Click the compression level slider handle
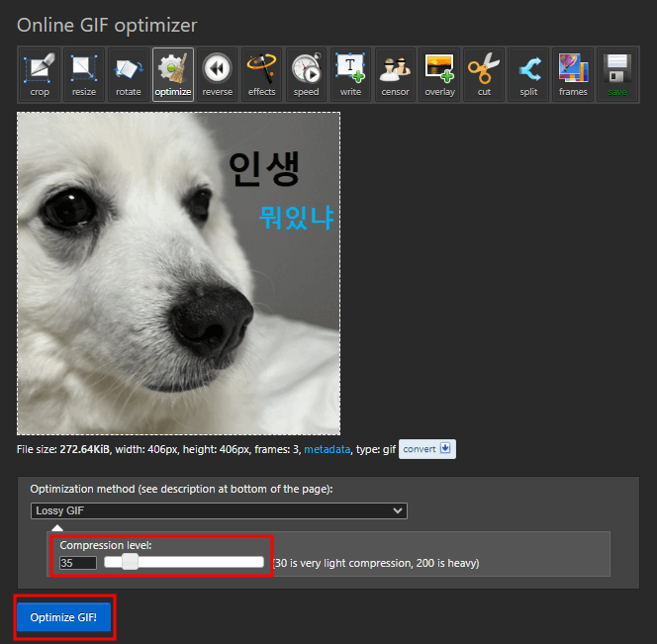The image size is (657, 644). 130,562
